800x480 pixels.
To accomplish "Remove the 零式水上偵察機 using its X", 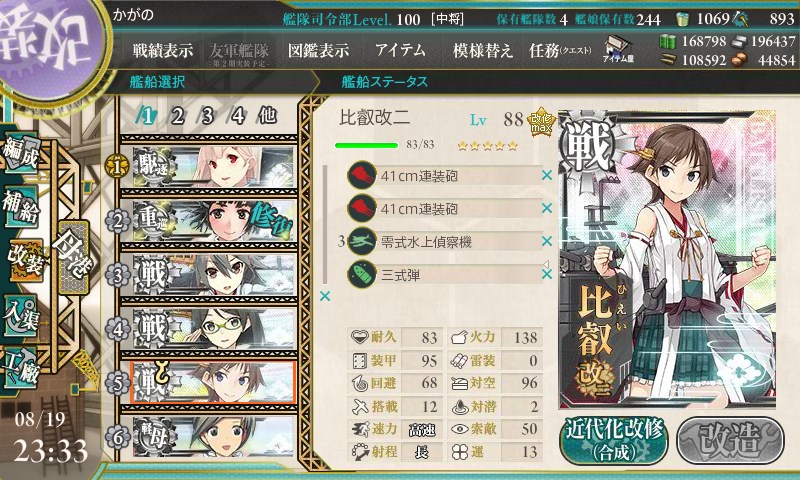I will tap(547, 241).
